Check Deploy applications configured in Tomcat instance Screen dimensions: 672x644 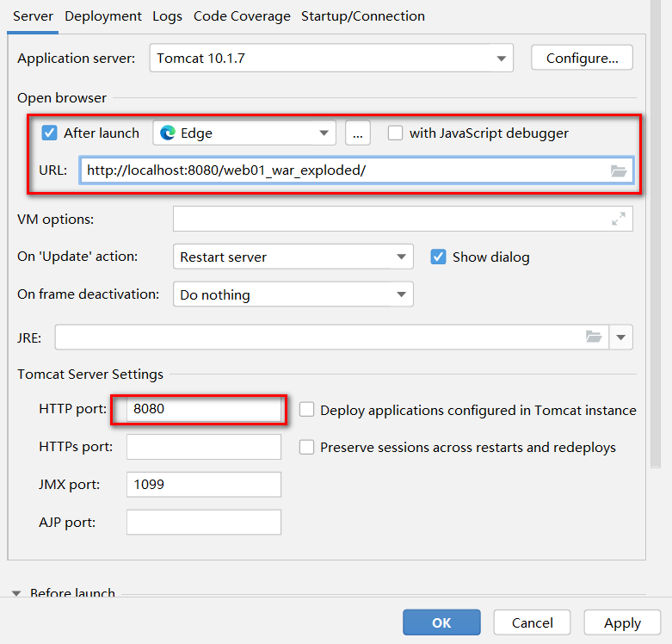[306, 410]
